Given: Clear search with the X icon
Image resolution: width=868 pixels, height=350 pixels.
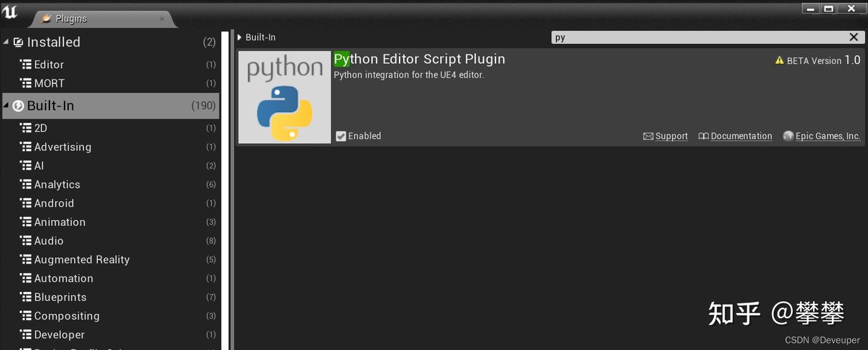Looking at the screenshot, I should click(854, 37).
